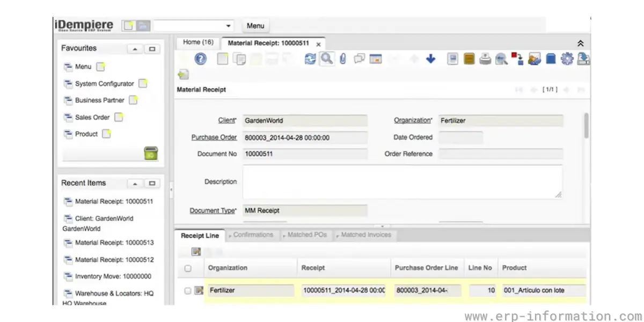The image size is (644, 322).
Task: Open Business Partner from Favourites
Action: [100, 100]
